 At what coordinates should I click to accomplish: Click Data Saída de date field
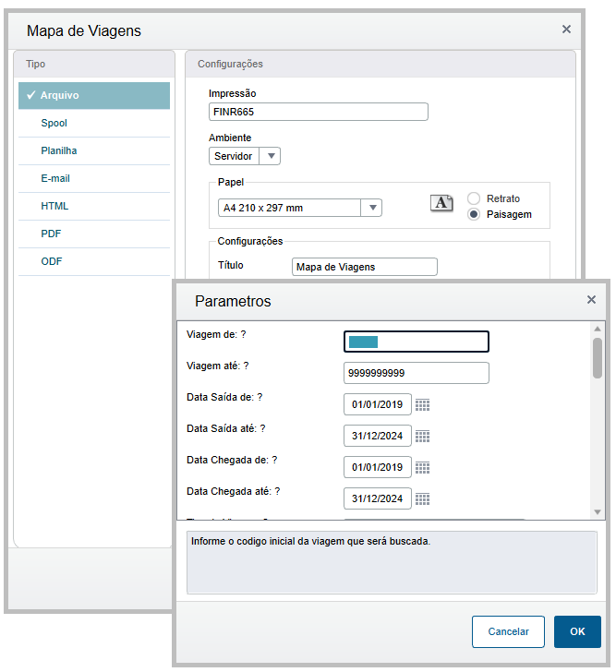pyautogui.click(x=377, y=404)
